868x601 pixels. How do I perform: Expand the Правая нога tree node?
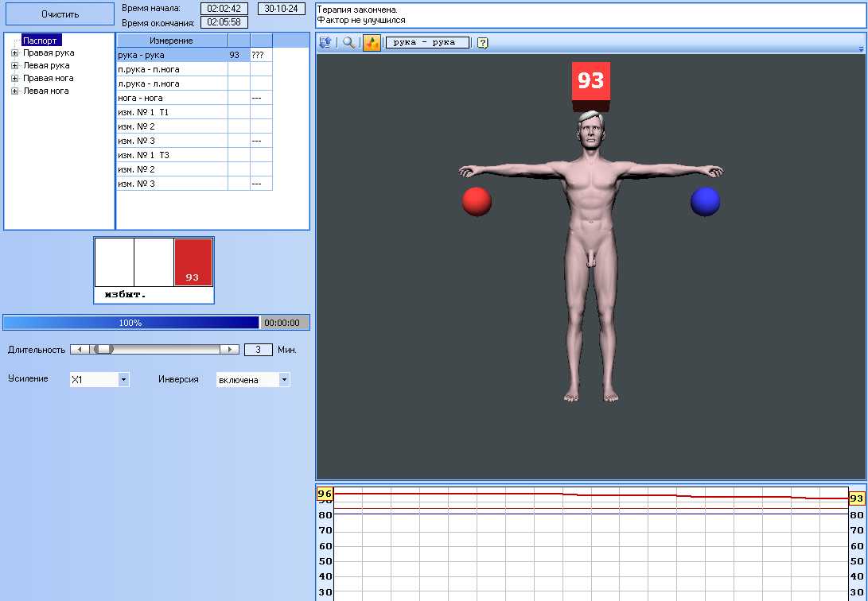(15, 79)
